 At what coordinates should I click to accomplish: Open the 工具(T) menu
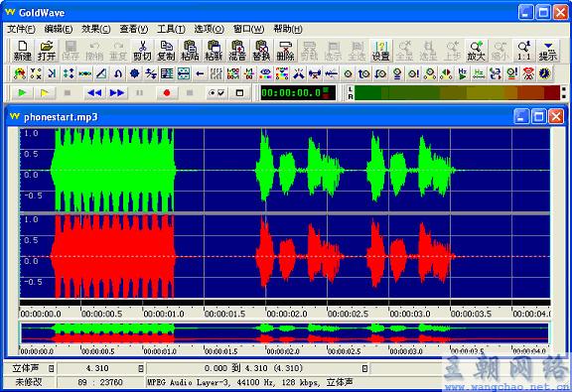[171, 29]
